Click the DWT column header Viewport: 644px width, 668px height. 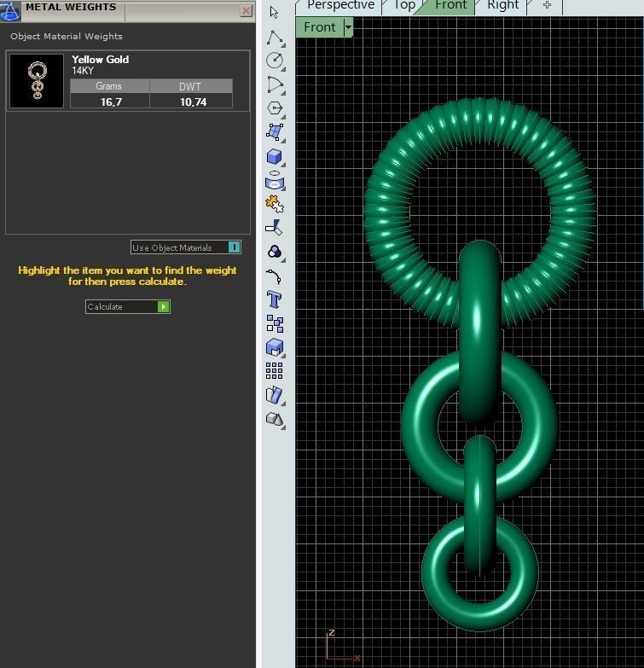coord(191,86)
